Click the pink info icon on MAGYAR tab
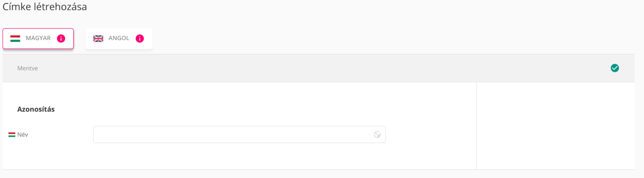 [x=61, y=38]
